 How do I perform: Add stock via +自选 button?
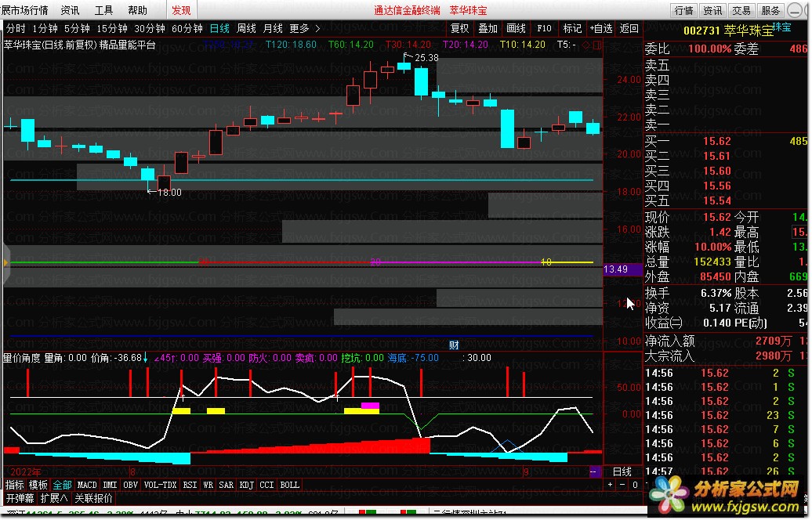[600, 28]
